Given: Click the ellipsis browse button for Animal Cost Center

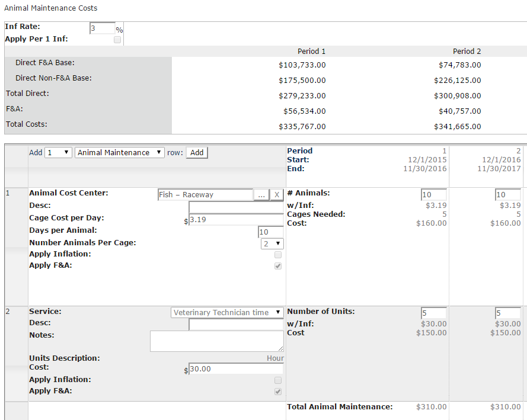Looking at the screenshot, I should [x=261, y=195].
